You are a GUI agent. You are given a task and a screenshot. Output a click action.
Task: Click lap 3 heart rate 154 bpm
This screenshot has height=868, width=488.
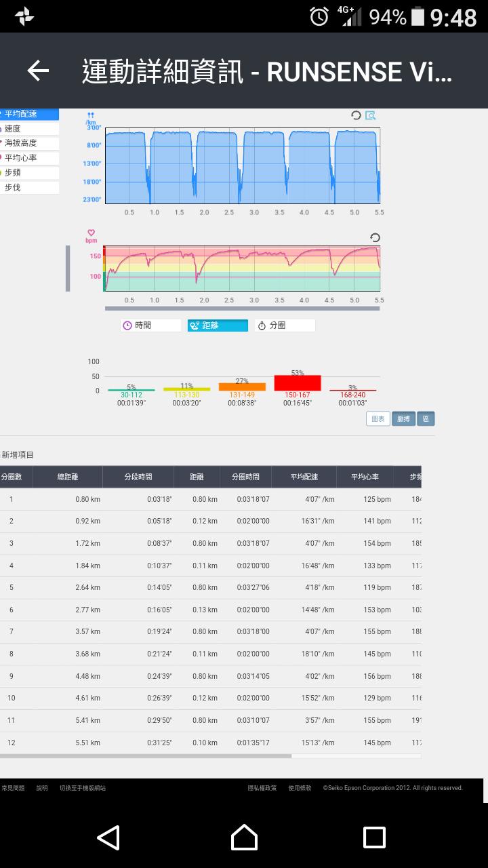point(378,543)
